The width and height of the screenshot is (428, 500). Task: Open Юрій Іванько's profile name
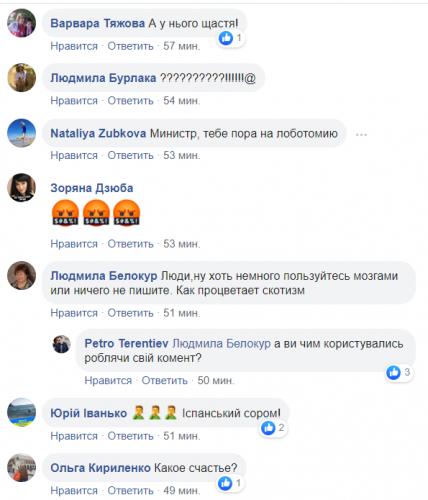click(x=89, y=413)
